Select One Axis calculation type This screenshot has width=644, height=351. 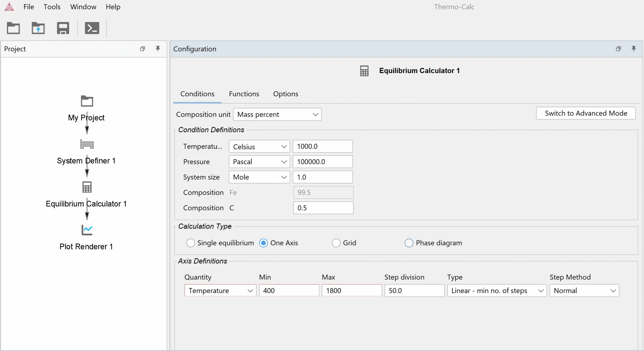[263, 243]
